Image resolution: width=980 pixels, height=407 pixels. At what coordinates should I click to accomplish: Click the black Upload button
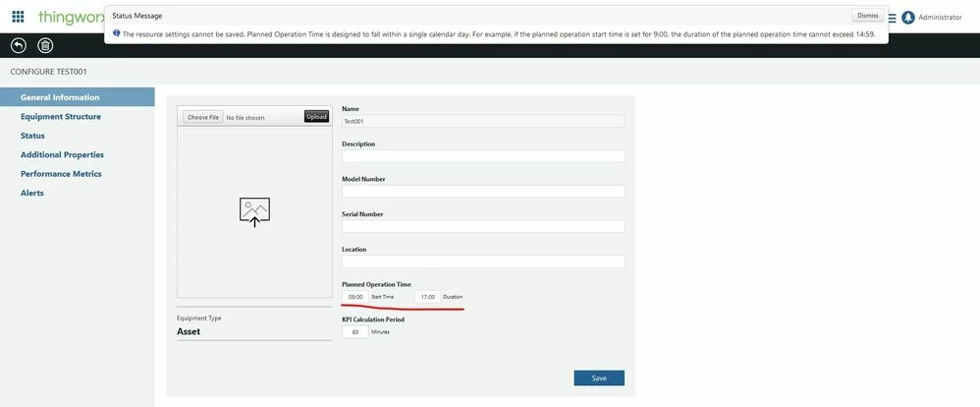click(316, 116)
